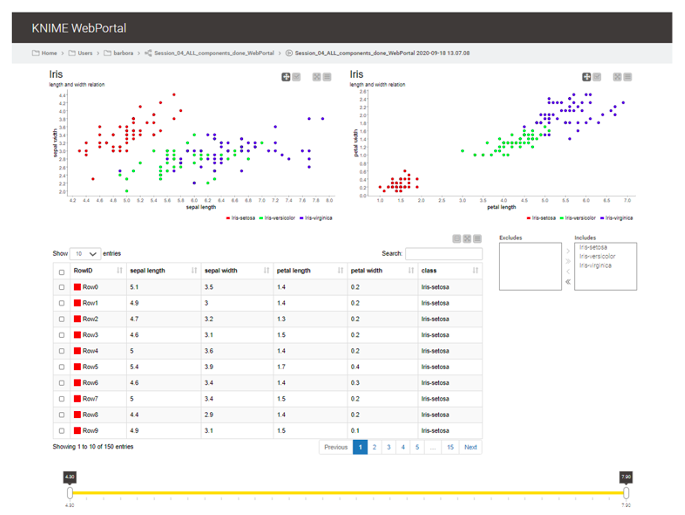Click the zoom-in plus icon on left Iris chart
Image resolution: width=685 pixels, height=515 pixels.
[286, 77]
